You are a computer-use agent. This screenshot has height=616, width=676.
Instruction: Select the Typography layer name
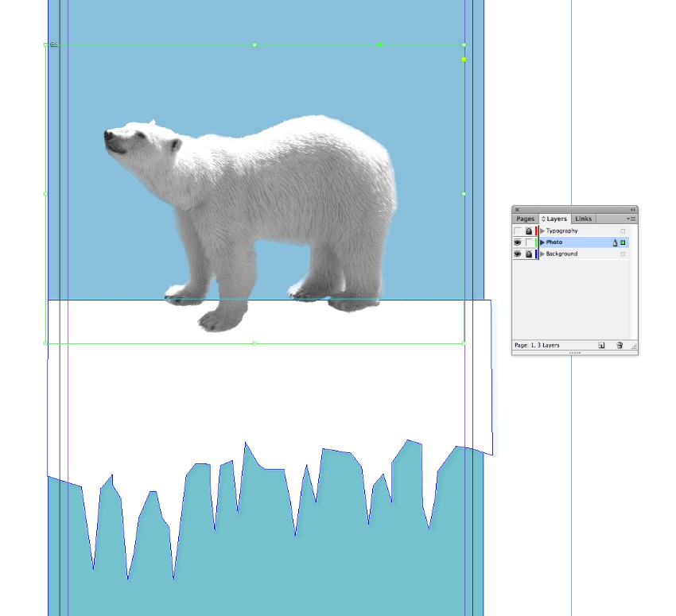click(x=561, y=231)
